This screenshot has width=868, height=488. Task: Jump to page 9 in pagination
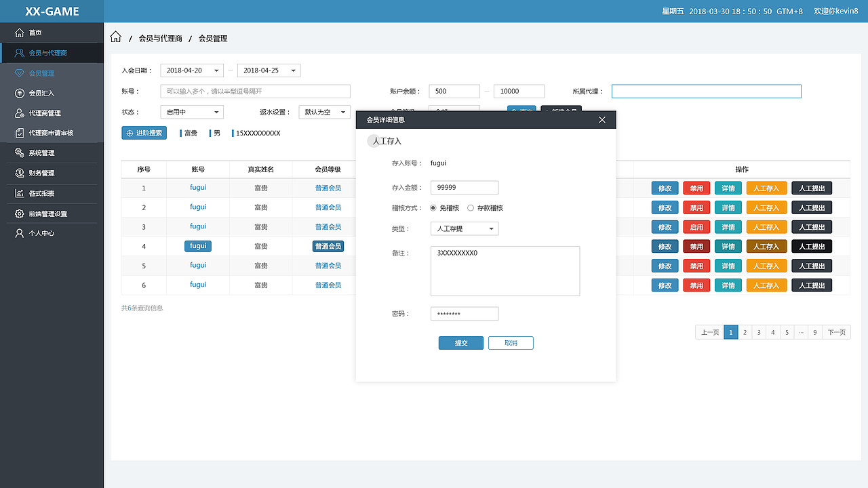point(815,332)
